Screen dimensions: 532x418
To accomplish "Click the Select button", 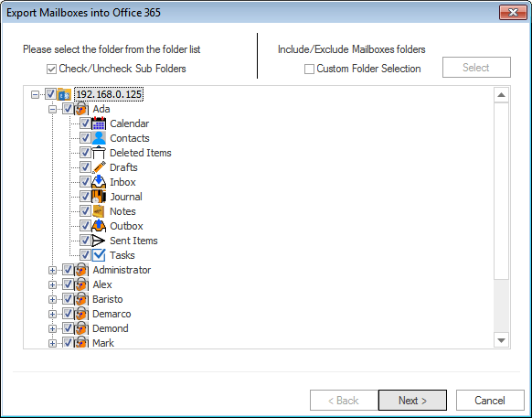I will (476, 68).
